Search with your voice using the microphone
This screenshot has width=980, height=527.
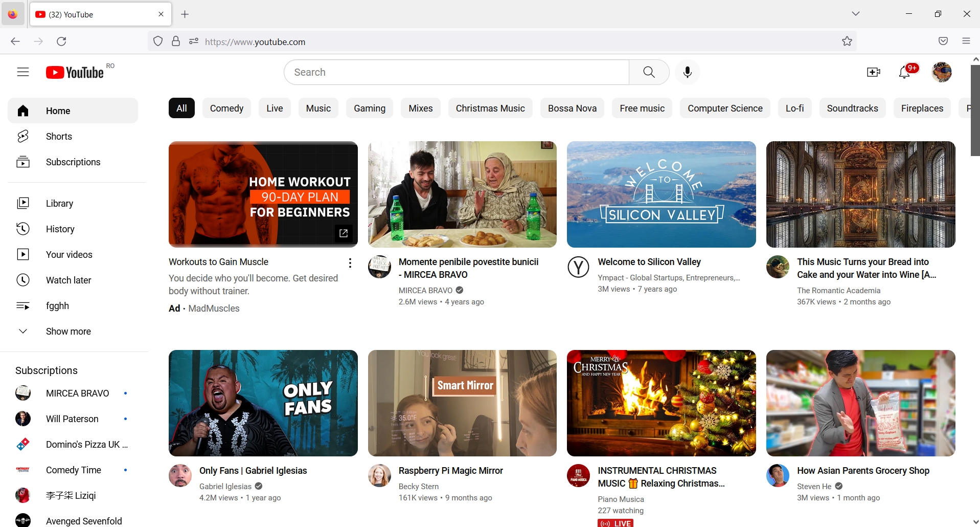687,72
